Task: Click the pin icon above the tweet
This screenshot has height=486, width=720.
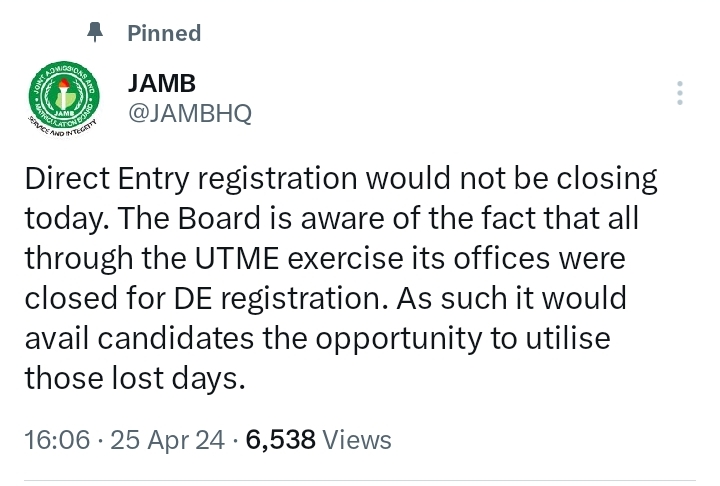Action: 95,32
